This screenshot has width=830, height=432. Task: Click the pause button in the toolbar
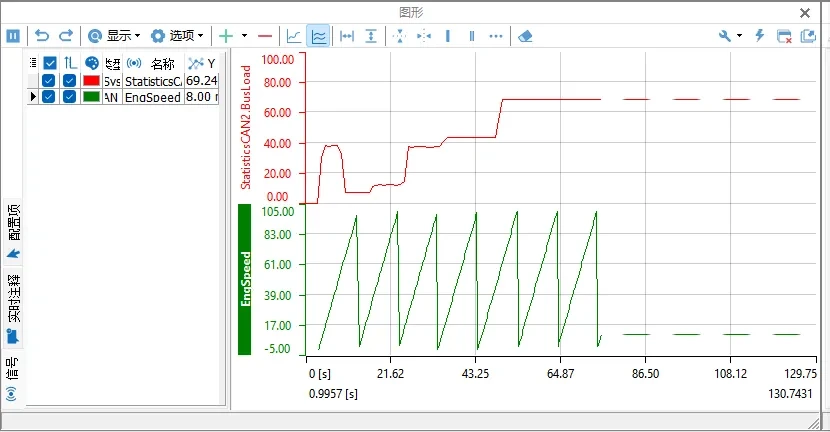(13, 35)
